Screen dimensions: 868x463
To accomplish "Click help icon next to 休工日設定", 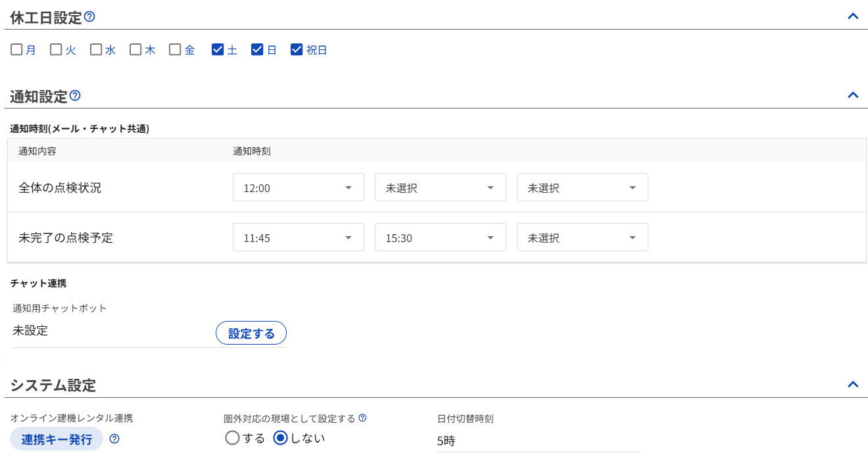I will pyautogui.click(x=90, y=16).
